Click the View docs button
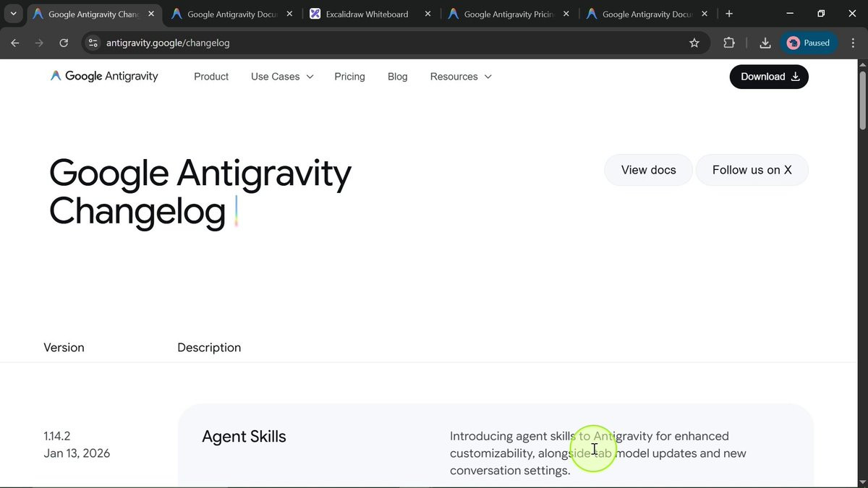The height and width of the screenshot is (488, 868). [x=648, y=170]
